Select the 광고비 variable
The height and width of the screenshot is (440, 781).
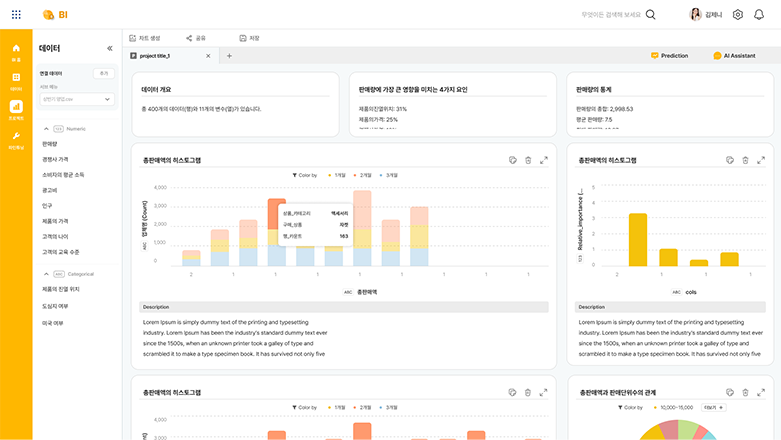pos(50,190)
